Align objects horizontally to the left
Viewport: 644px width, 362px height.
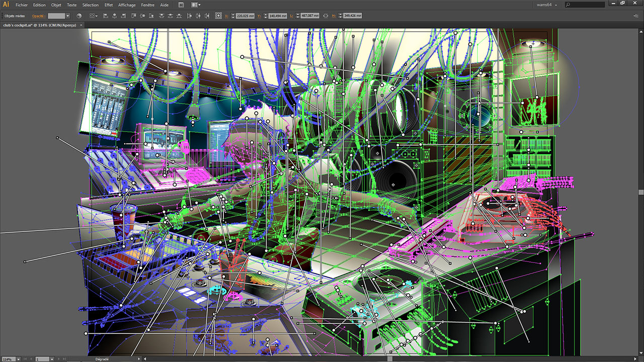point(106,16)
